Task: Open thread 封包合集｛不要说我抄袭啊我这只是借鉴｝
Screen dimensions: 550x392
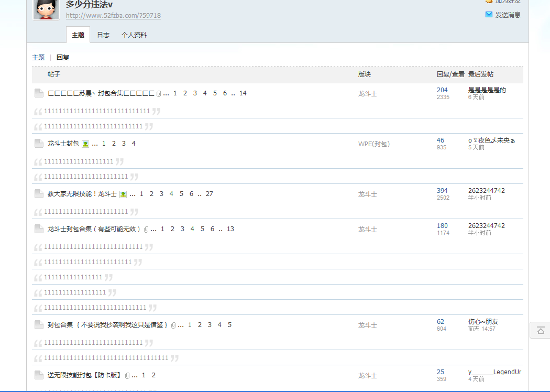Action: pyautogui.click(x=108, y=324)
